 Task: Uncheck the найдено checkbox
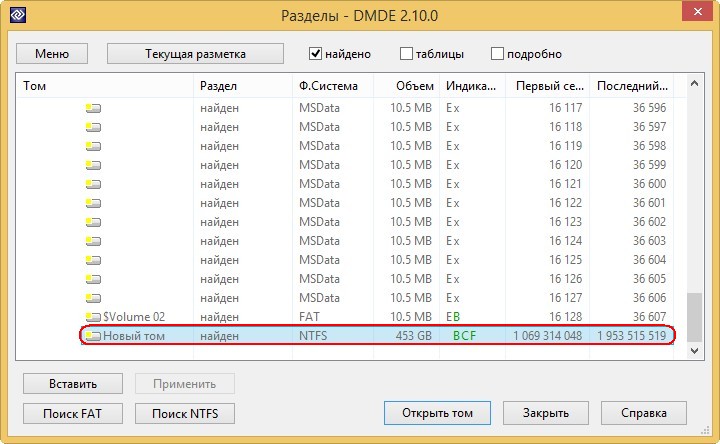click(315, 54)
